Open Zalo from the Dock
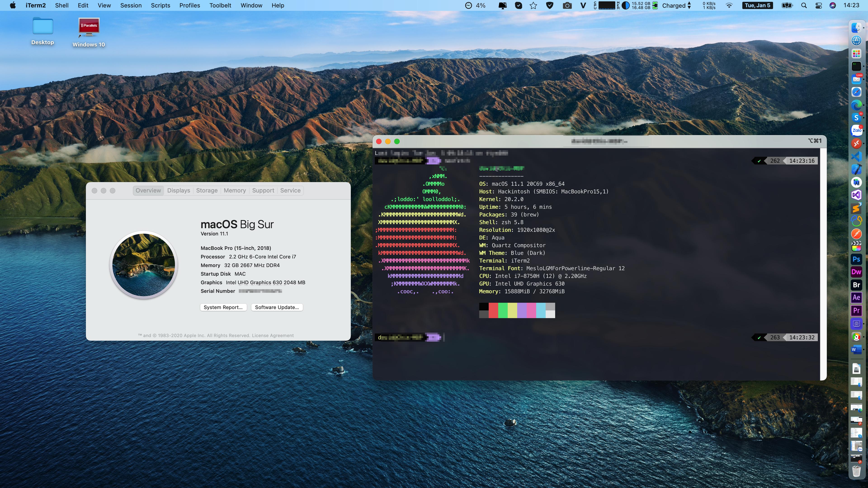 (856, 131)
